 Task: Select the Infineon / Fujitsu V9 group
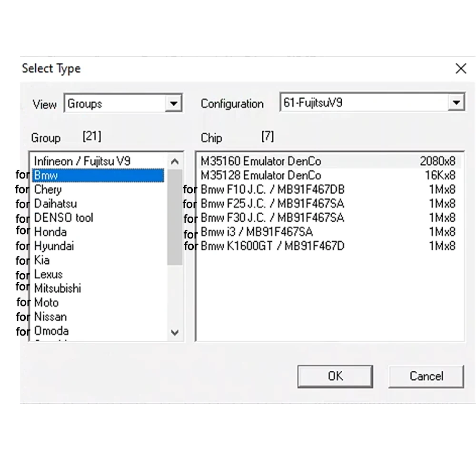[98, 161]
